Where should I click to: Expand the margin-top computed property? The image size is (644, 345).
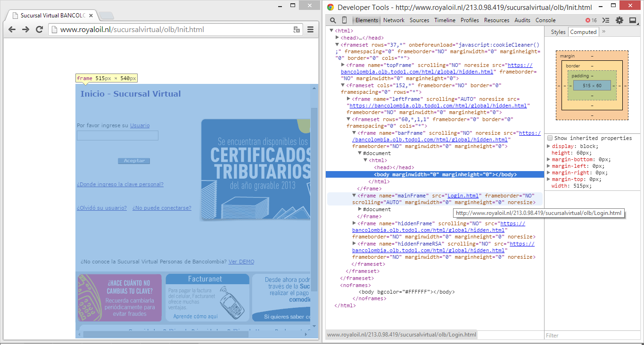[548, 179]
